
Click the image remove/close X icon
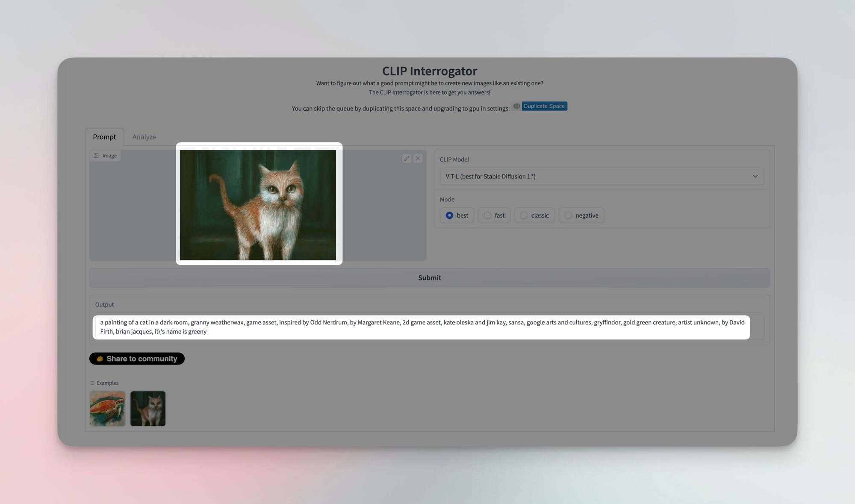(418, 158)
